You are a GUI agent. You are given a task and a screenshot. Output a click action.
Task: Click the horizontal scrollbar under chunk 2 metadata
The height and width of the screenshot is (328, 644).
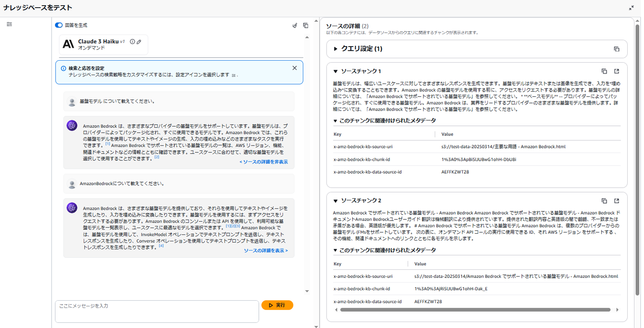[475, 310]
